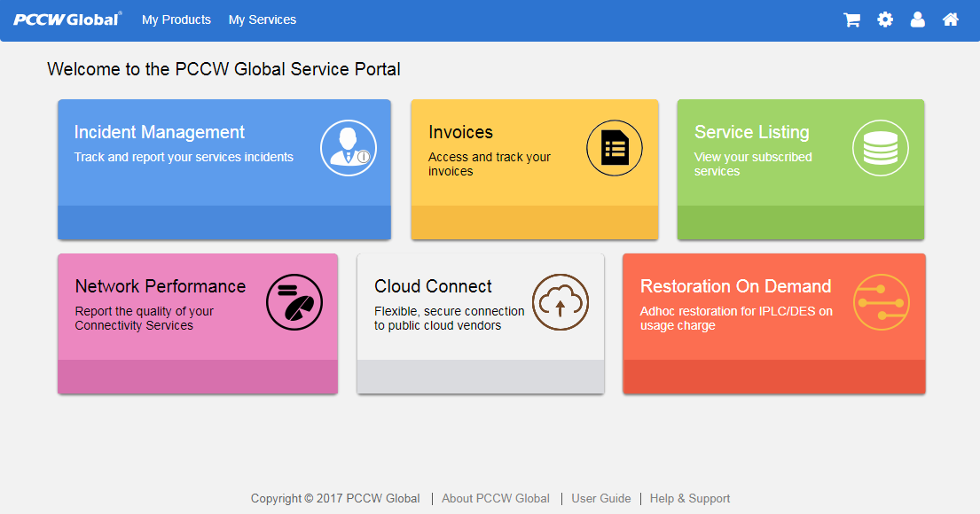Visit the Help & Support link

click(690, 498)
